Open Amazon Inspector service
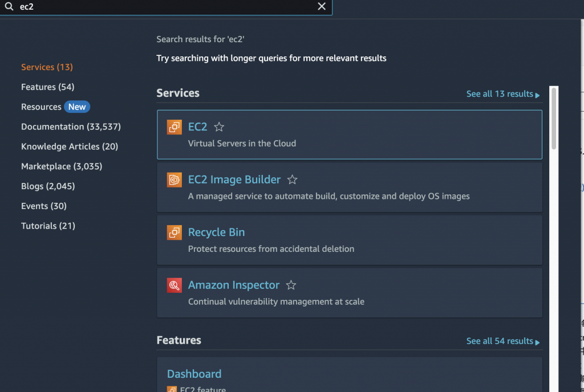Screen dimensions: 584x392 coord(233,285)
